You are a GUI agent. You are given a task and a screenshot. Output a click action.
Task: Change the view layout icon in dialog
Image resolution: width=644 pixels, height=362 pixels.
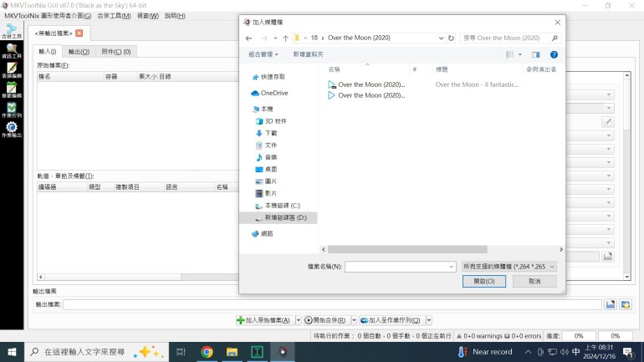[509, 54]
